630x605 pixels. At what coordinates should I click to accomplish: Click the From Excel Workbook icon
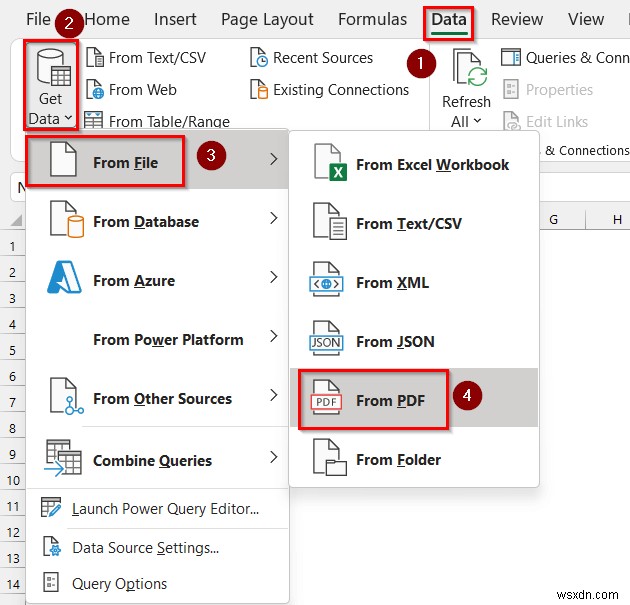pyautogui.click(x=330, y=162)
